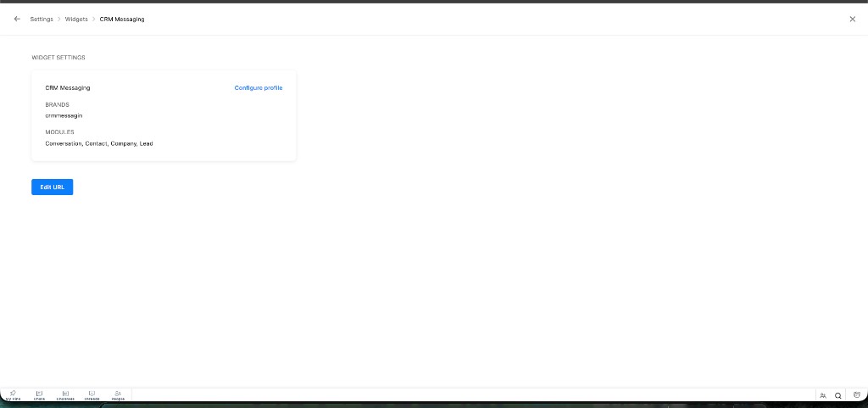Select the WIDGET SETTINGS heading

(x=58, y=58)
